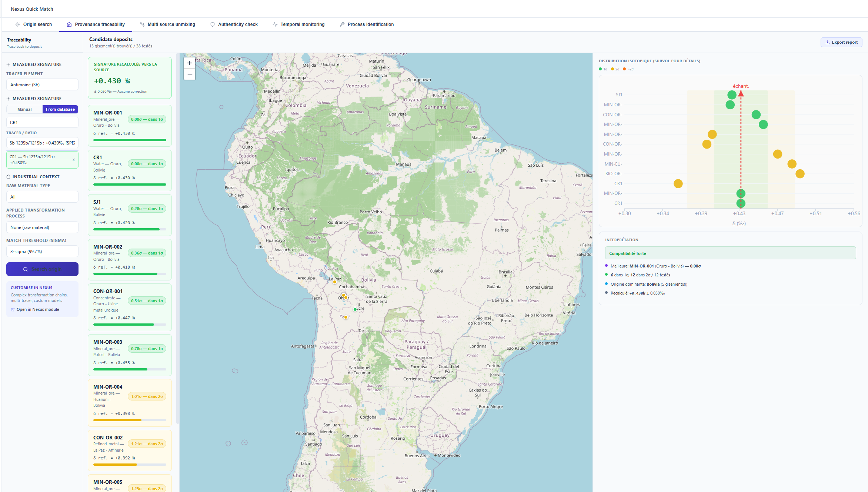Click the Temporal monitoring pulse icon
This screenshot has height=492, width=868.
(x=275, y=24)
